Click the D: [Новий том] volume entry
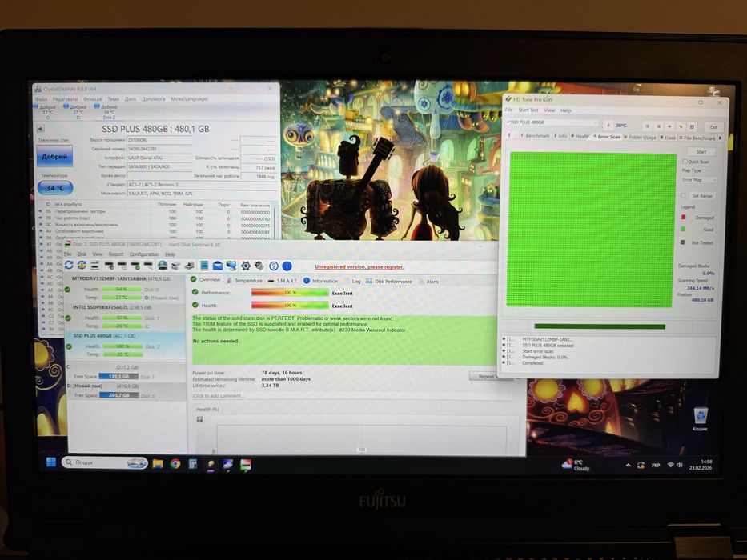Screen dimensions: 747x560 126,391
